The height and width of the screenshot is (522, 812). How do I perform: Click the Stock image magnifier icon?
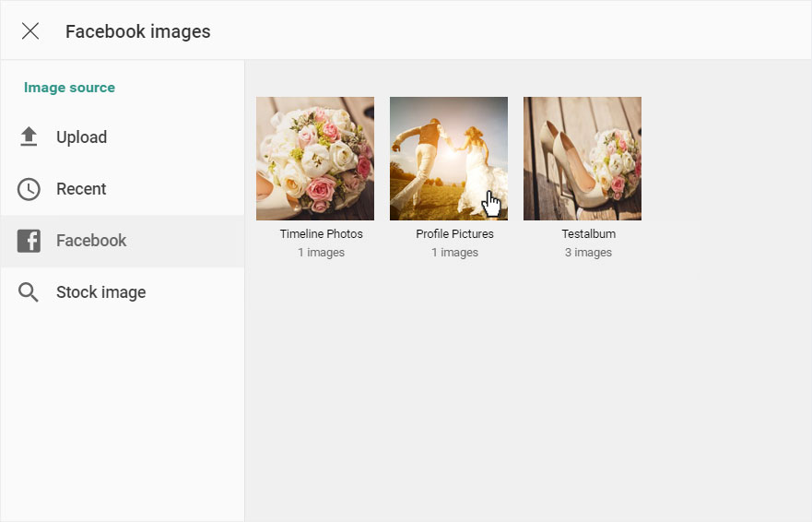(x=29, y=292)
